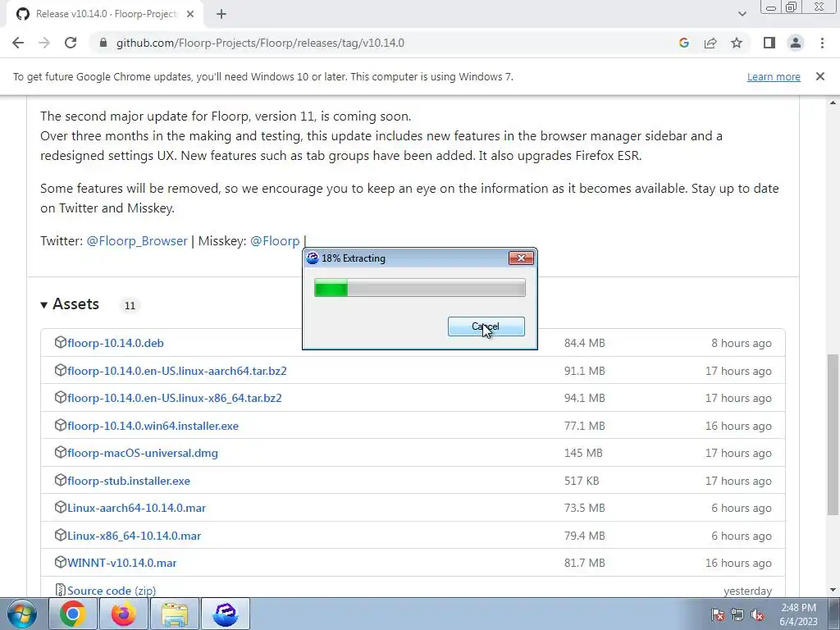
Task: Open Windows Explorer from the taskbar
Action: tap(175, 614)
